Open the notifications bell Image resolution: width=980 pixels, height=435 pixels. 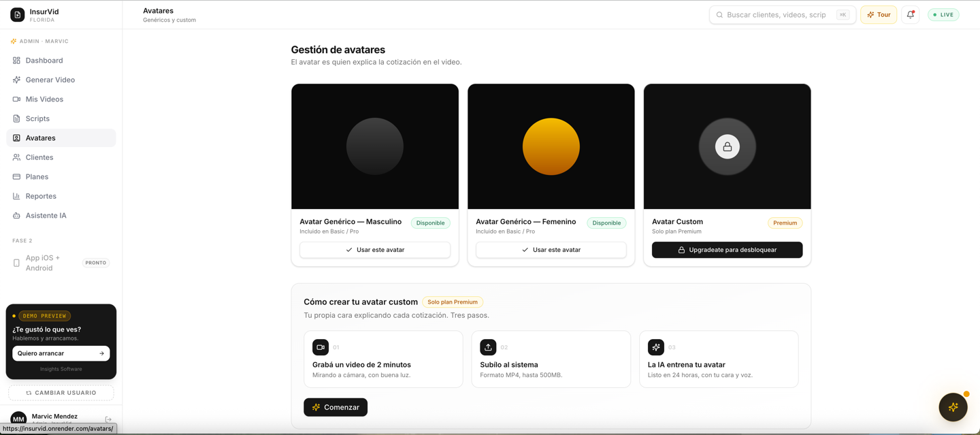coord(911,14)
